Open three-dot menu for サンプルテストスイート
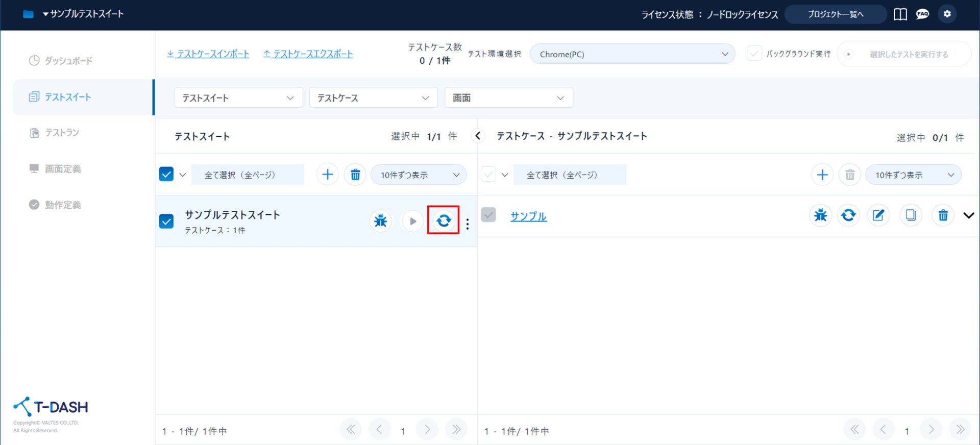The height and width of the screenshot is (445, 980). click(x=468, y=224)
